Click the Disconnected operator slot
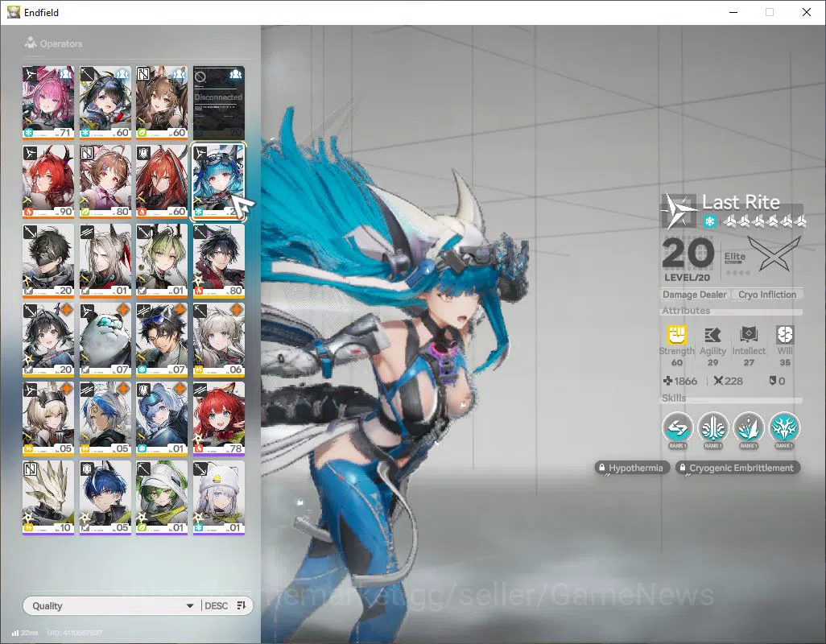Screen dimensions: 826x644 click(219, 102)
